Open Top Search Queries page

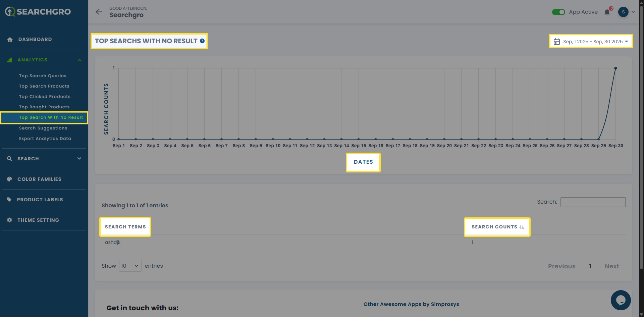(43, 76)
